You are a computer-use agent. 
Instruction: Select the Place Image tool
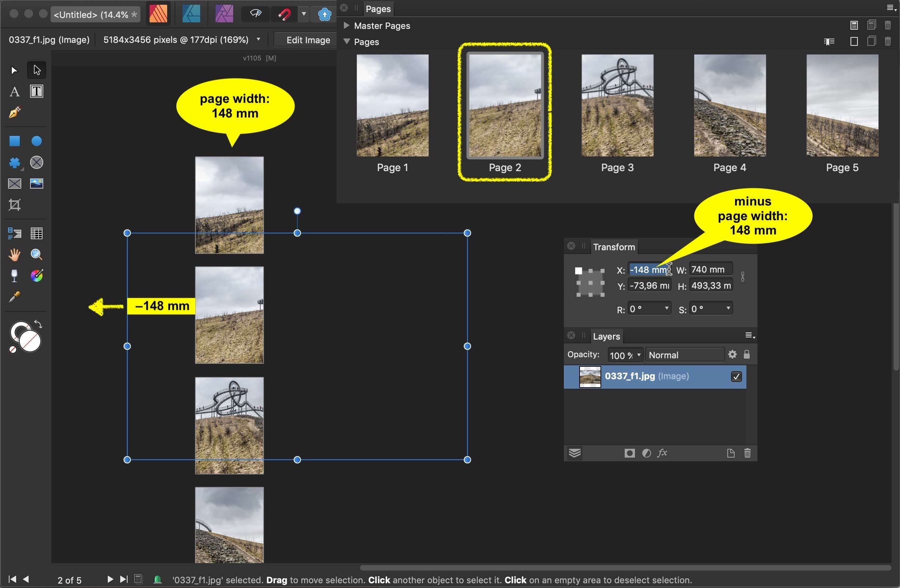37,184
